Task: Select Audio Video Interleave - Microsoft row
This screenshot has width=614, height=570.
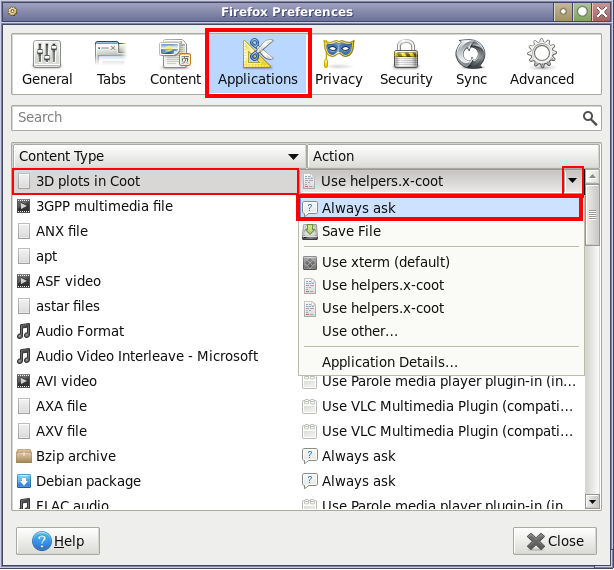Action: coord(155,357)
